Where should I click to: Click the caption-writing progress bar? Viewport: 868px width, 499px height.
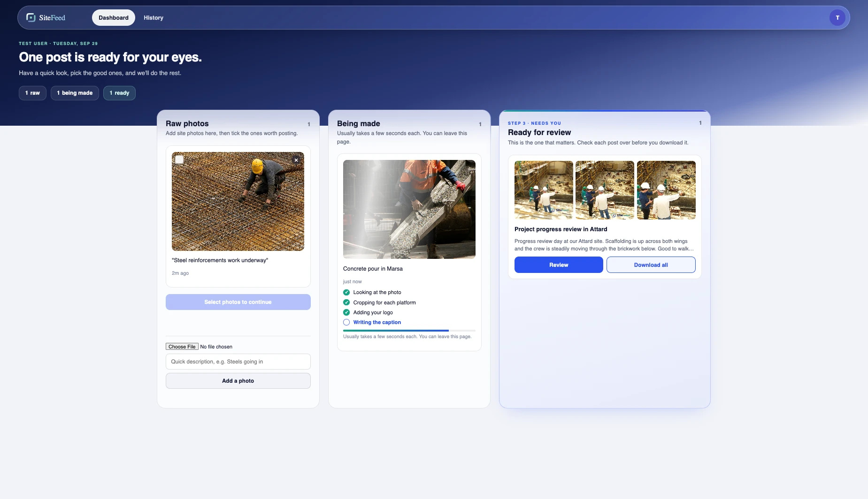[x=409, y=331]
